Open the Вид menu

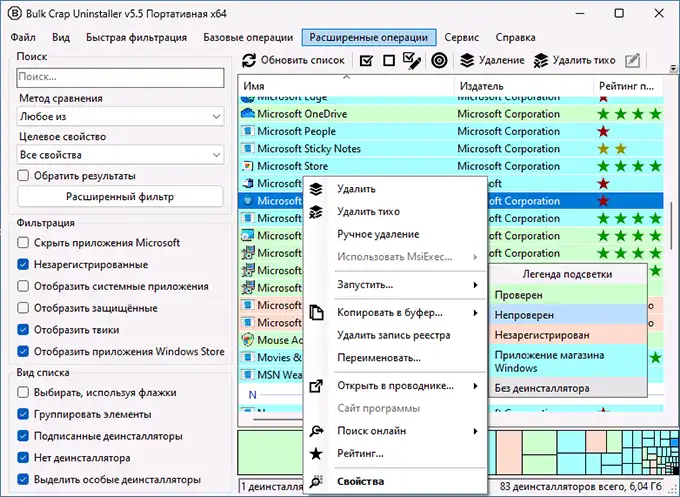point(61,37)
